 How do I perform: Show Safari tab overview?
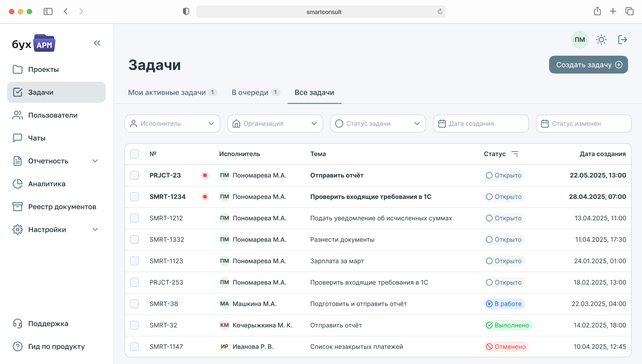629,11
